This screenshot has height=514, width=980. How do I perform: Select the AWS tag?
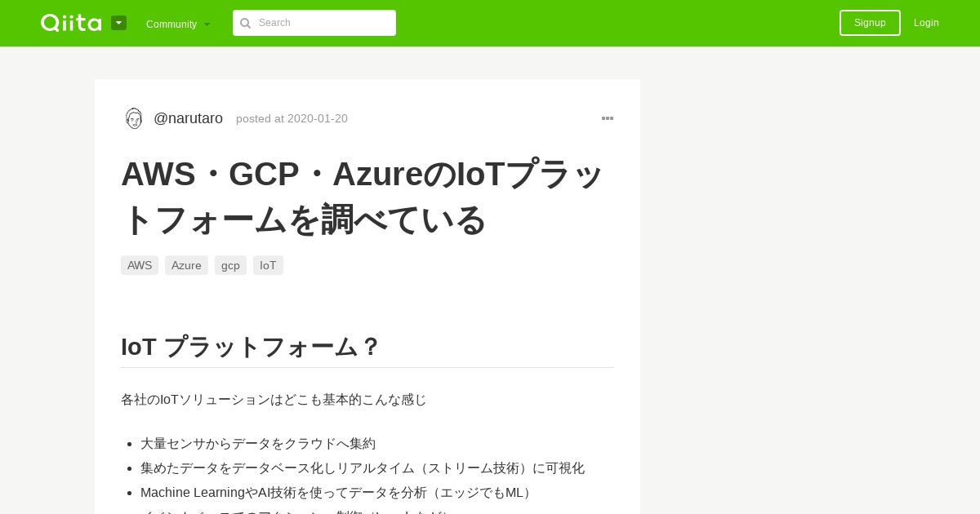(140, 265)
